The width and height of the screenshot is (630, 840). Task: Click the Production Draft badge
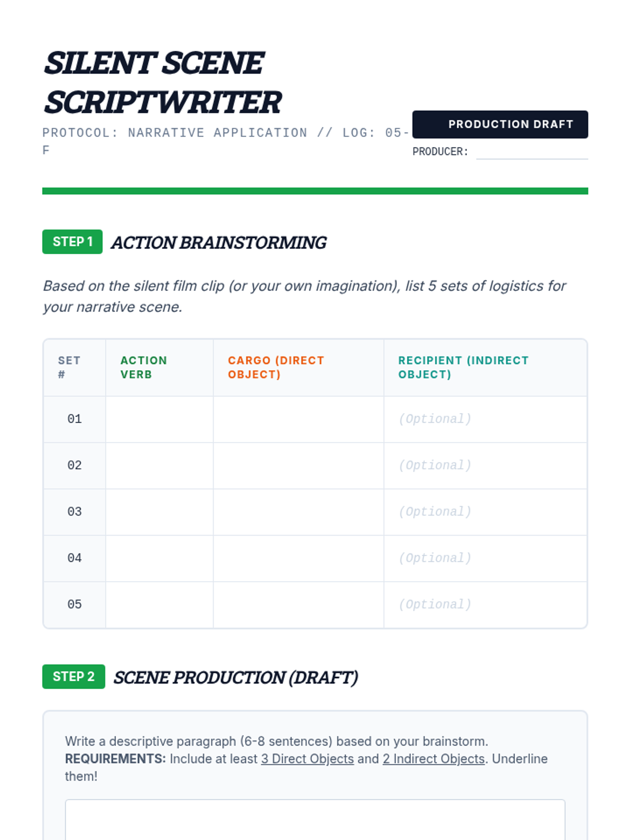pyautogui.click(x=500, y=124)
